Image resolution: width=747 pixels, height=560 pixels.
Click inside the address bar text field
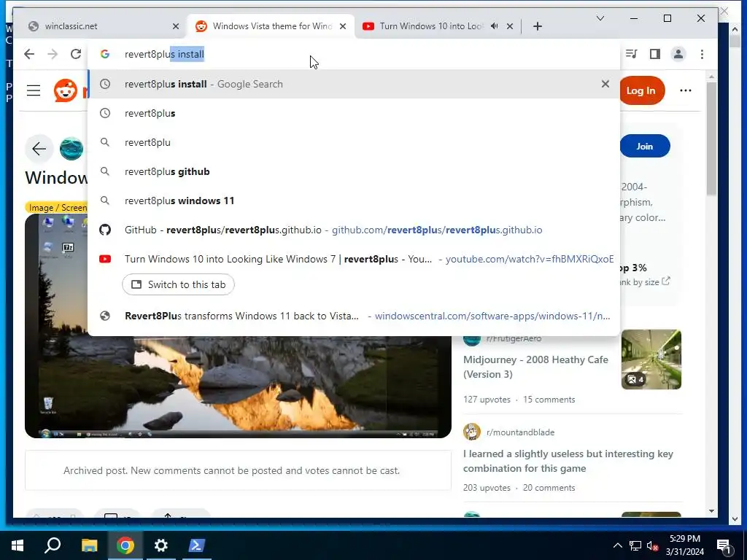point(354,54)
